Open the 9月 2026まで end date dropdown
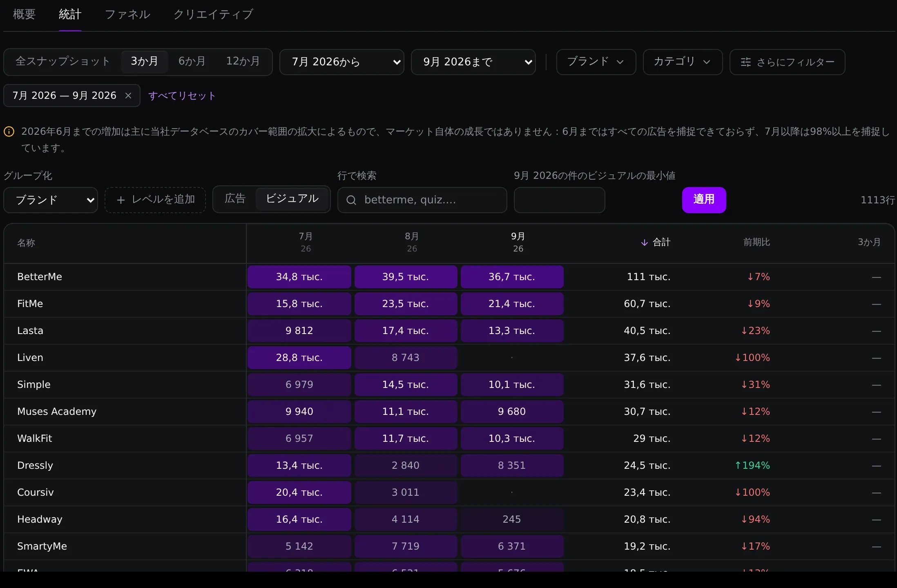897x588 pixels. pos(473,62)
